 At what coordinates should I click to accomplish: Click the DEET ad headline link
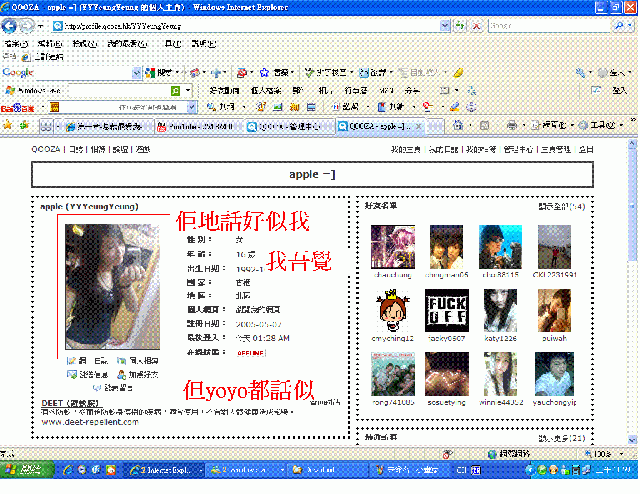click(70, 403)
